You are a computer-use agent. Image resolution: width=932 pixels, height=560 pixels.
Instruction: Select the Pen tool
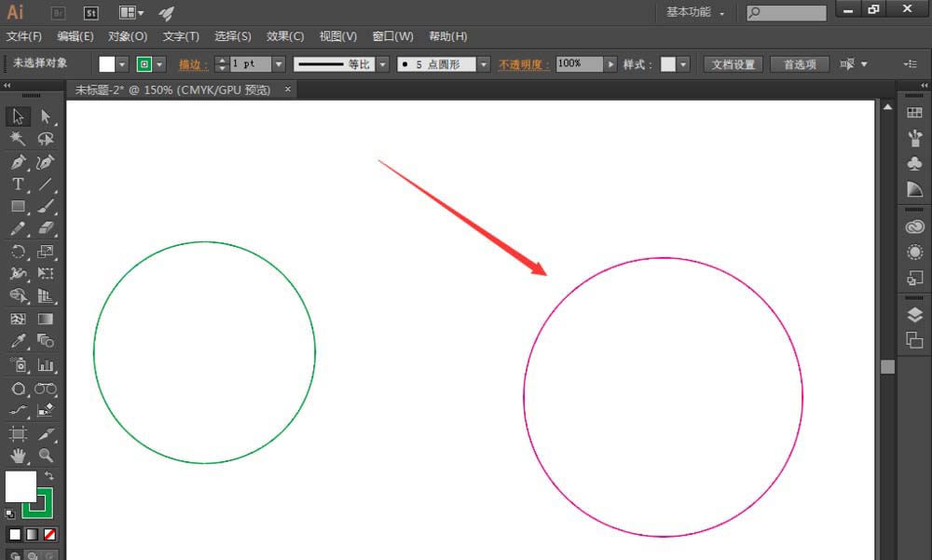coord(18,162)
